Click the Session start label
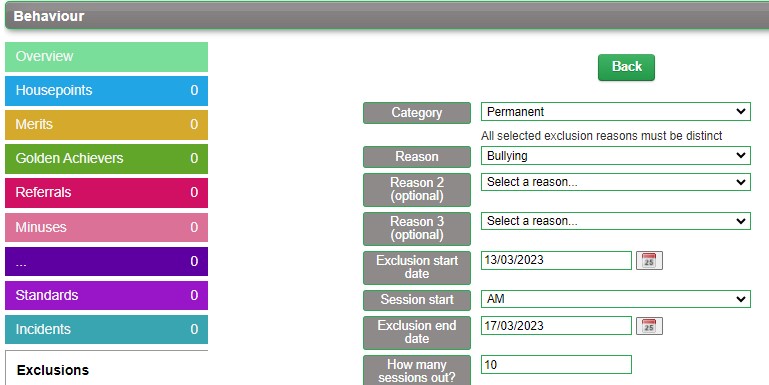This screenshot has width=769, height=385. pyautogui.click(x=417, y=300)
